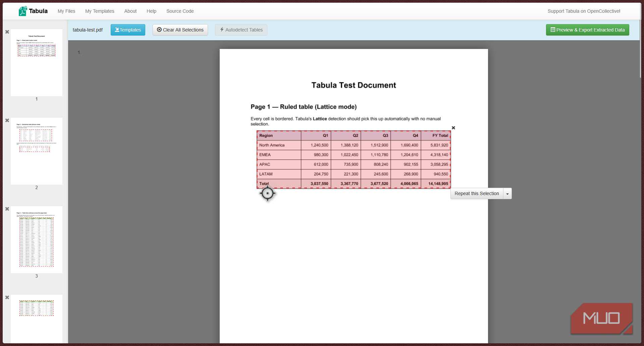Click the page scrollbar on the right
Viewport: 644px width, 346px height.
[640, 49]
